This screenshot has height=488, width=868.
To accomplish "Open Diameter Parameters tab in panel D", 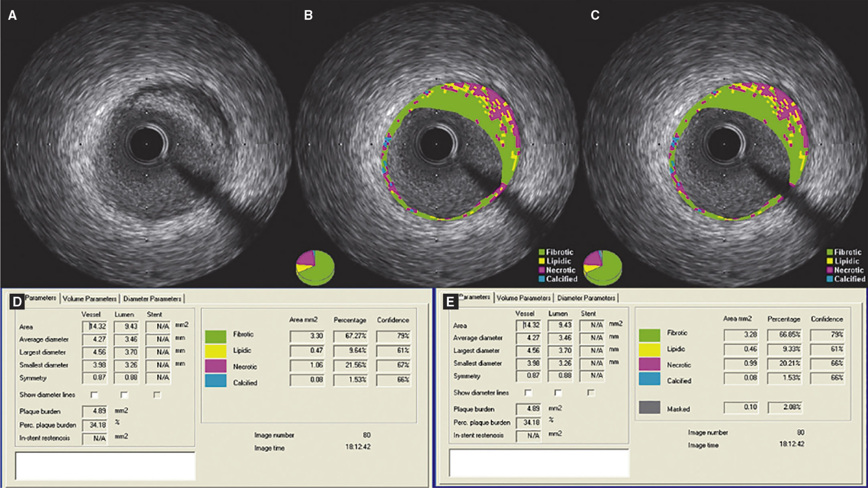I will pos(152,299).
